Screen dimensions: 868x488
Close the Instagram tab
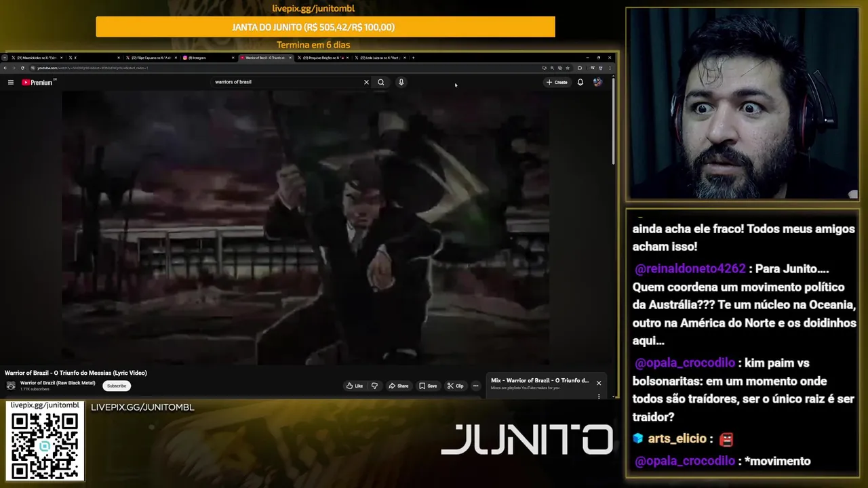233,58
